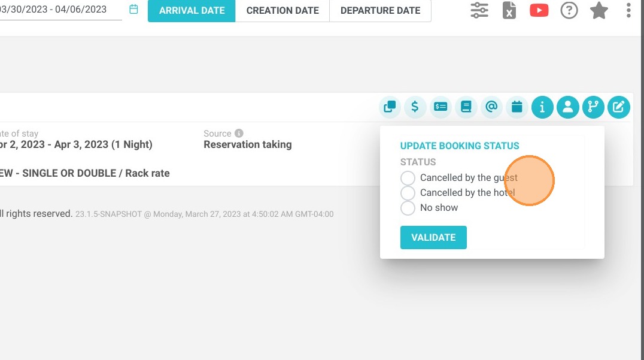Edit the booking with pencil icon
The width and height of the screenshot is (644, 360).
pyautogui.click(x=618, y=107)
